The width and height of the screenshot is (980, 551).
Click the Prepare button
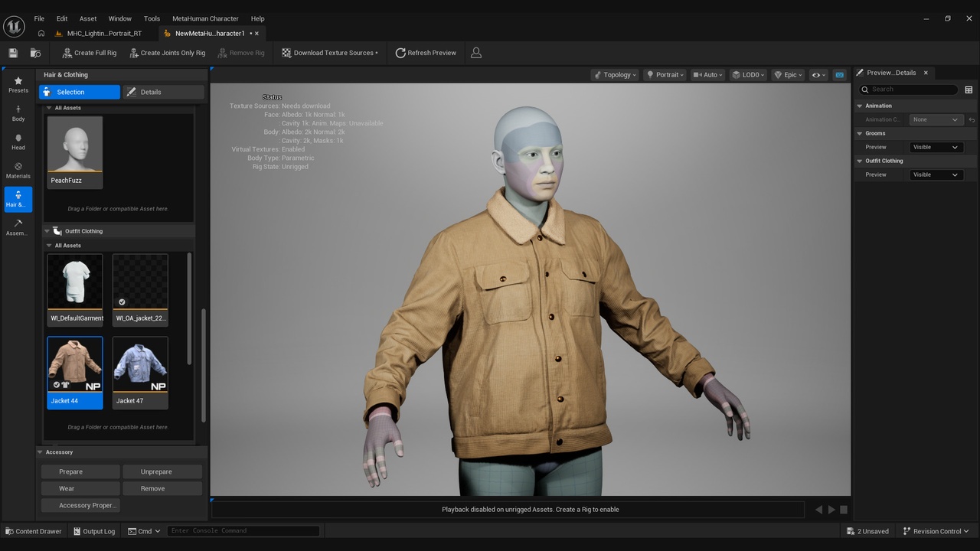coord(80,471)
